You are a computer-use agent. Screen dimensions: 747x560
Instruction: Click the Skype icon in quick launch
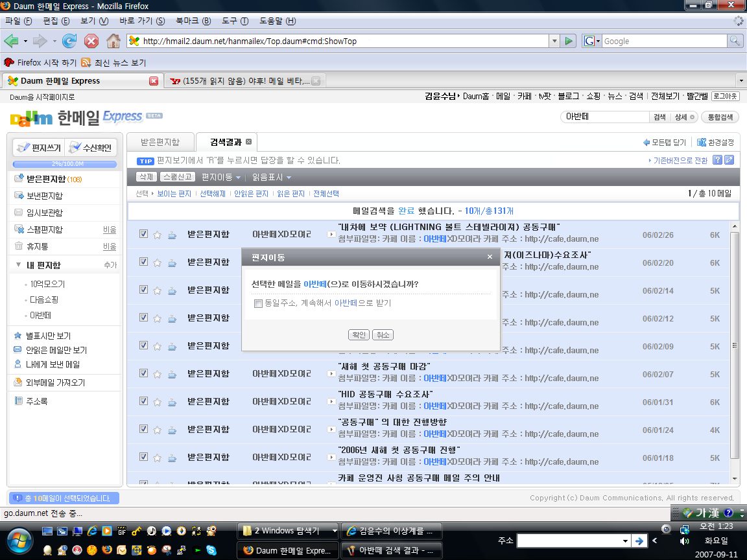pos(211,550)
